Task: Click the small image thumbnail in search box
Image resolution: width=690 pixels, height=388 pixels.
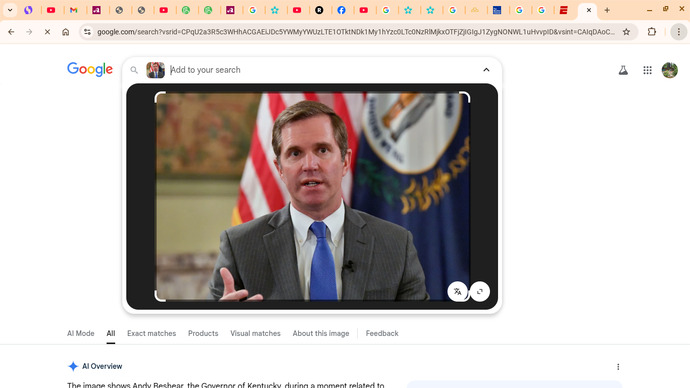Action: pos(155,70)
